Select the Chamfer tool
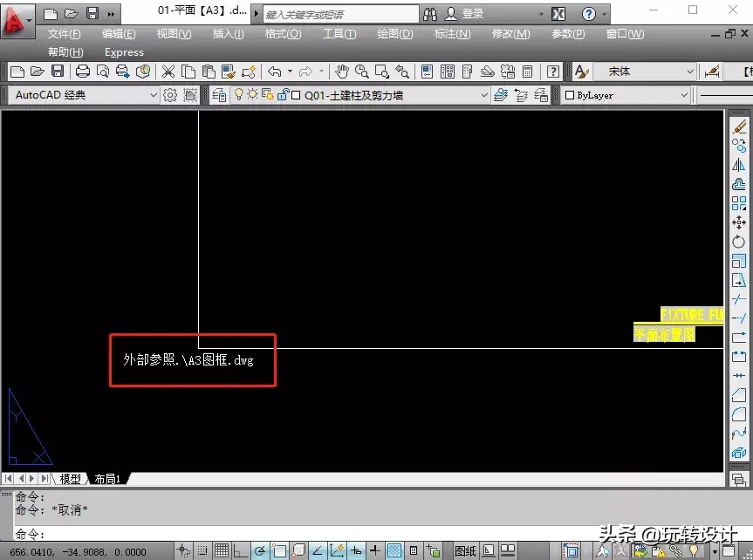 click(739, 395)
